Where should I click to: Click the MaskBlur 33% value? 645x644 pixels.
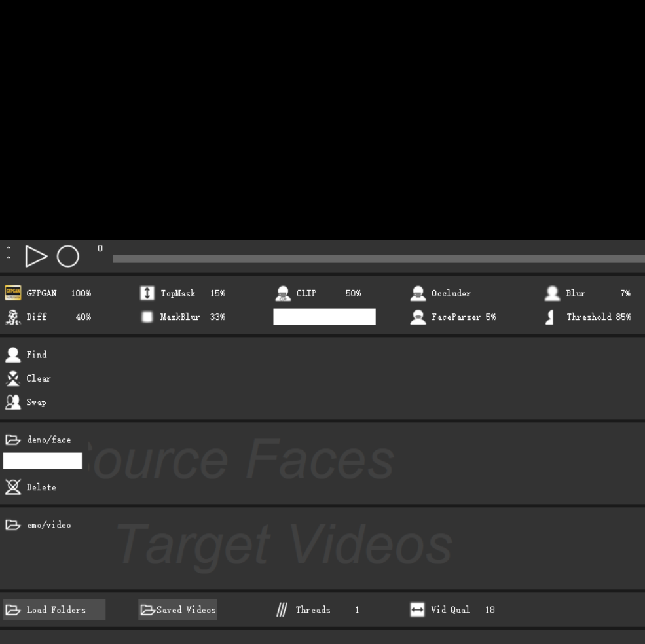click(217, 317)
